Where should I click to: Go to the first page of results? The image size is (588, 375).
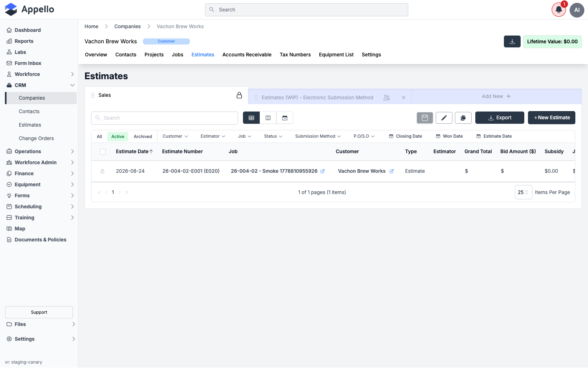pyautogui.click(x=99, y=192)
